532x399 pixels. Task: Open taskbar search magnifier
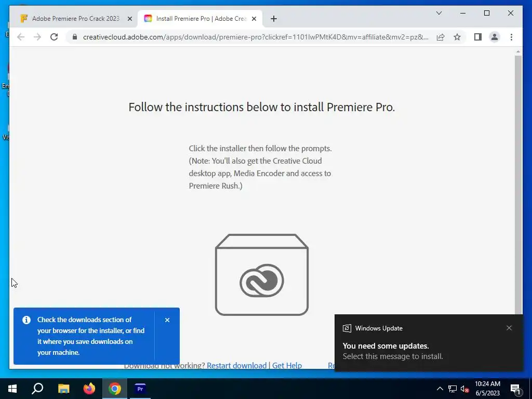click(x=37, y=389)
